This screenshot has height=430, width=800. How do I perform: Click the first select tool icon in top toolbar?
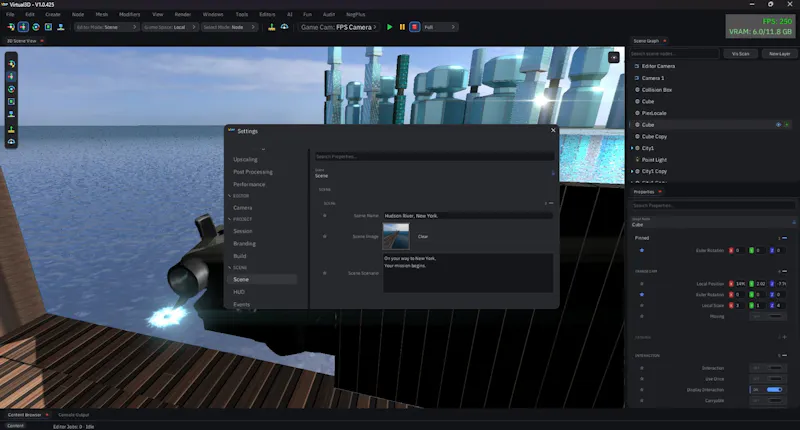click(11, 27)
